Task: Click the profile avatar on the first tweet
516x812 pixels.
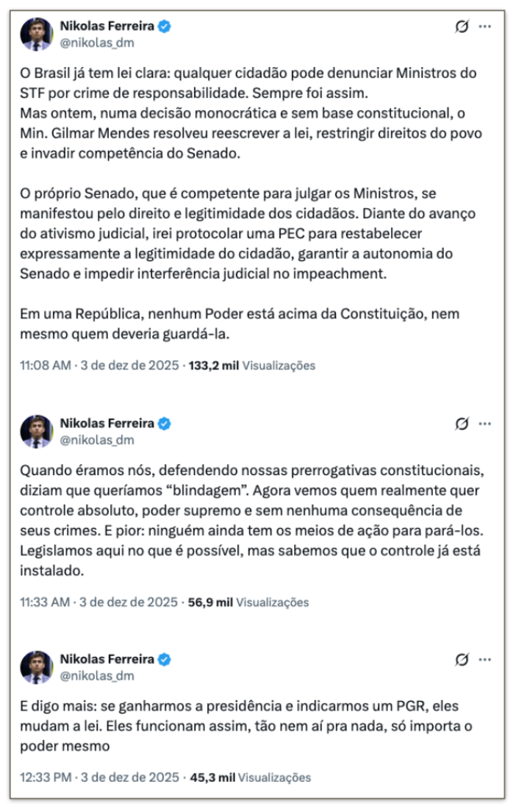Action: coord(37,35)
